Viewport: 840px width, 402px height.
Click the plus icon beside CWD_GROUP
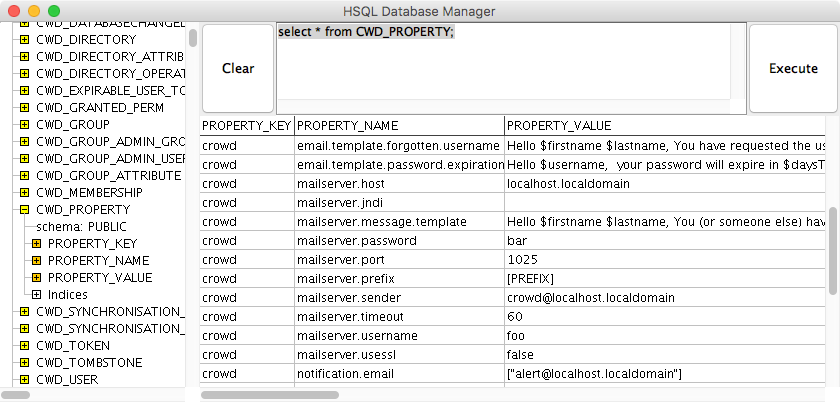[24, 124]
